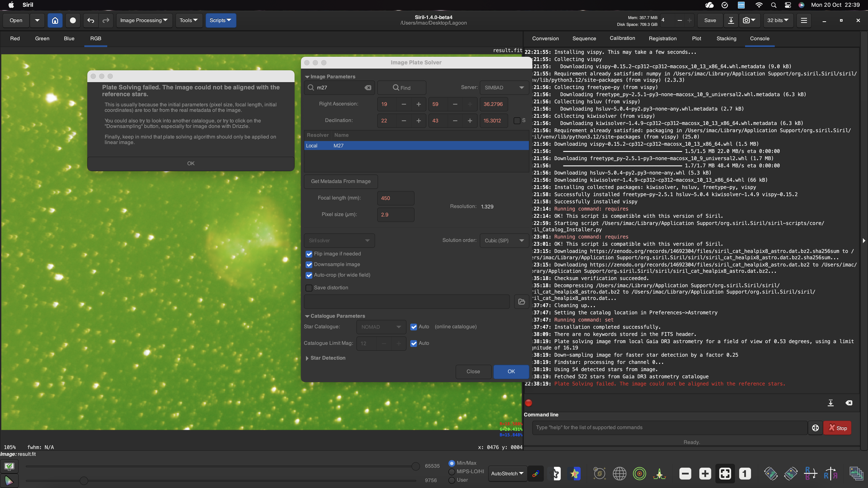Click the home directory icon
868x488 pixels.
pos(55,20)
